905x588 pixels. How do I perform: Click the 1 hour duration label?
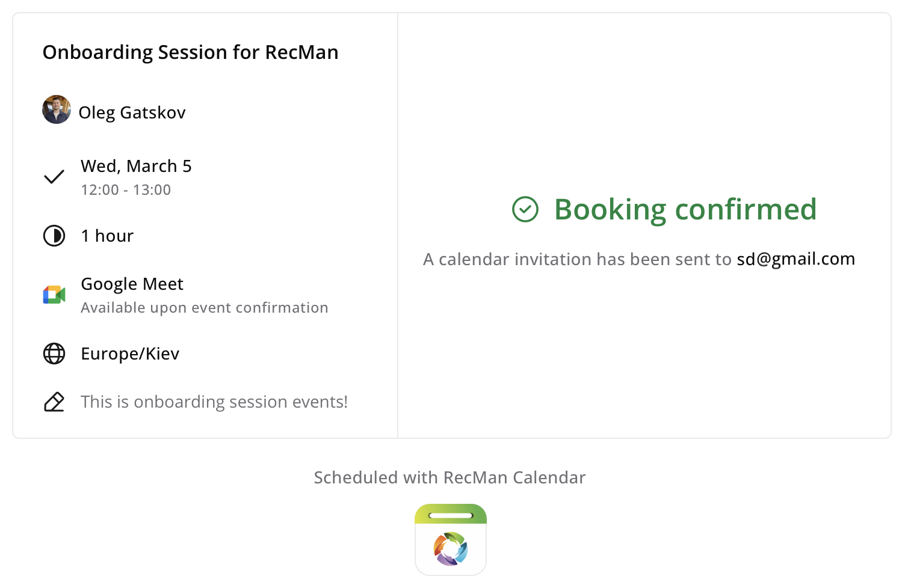tap(107, 236)
